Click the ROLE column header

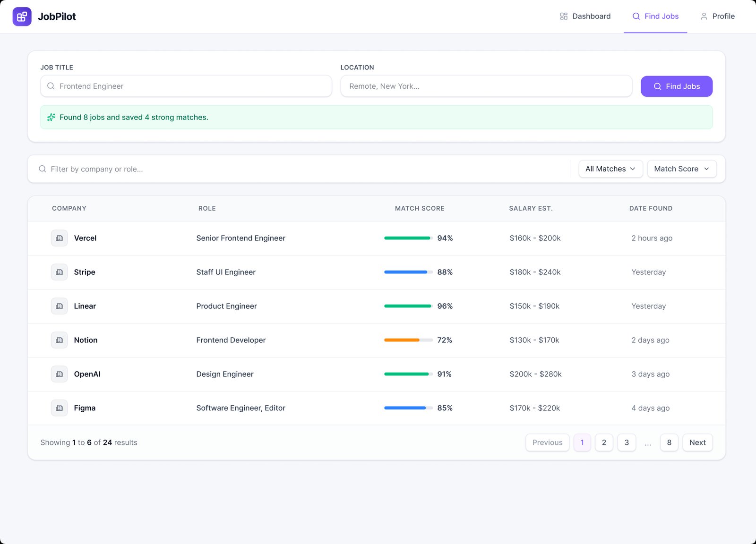point(207,208)
